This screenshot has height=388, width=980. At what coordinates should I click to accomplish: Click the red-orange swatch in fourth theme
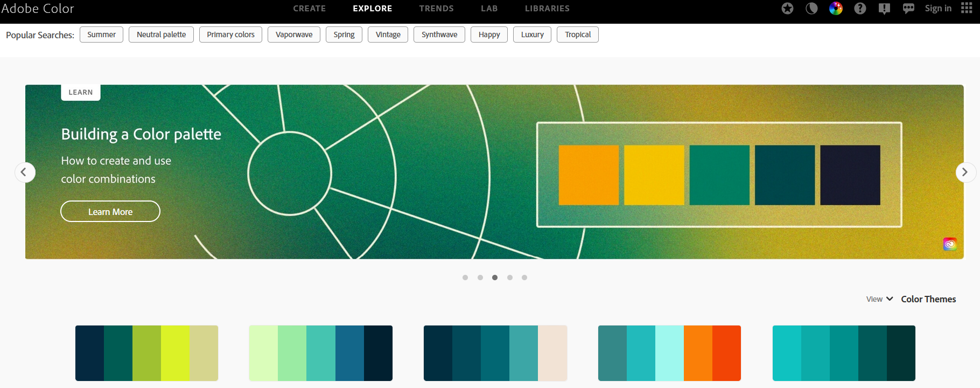pos(726,353)
